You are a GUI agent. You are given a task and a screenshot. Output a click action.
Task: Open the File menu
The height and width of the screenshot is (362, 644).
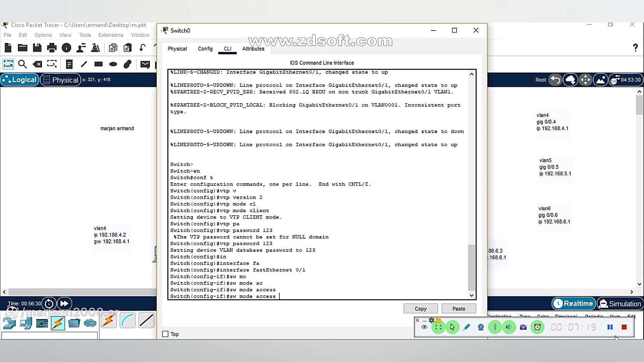click(7, 35)
